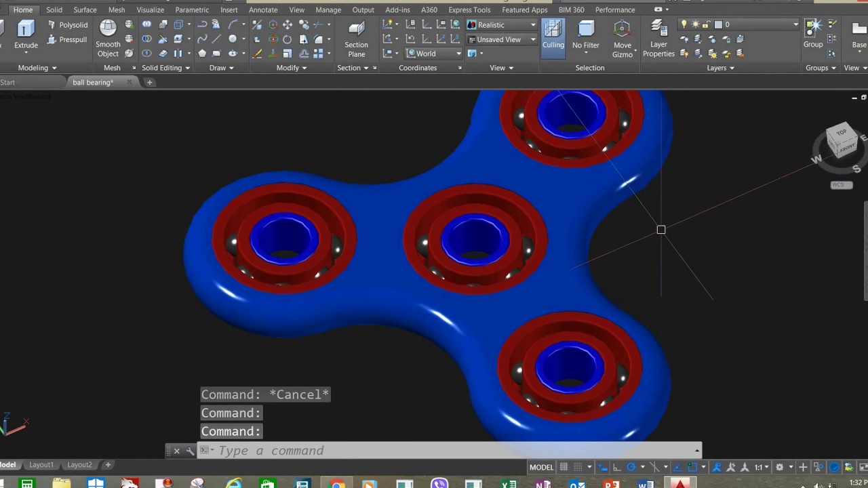Select the Extrude tool
This screenshot has width=868, height=488.
tap(26, 34)
